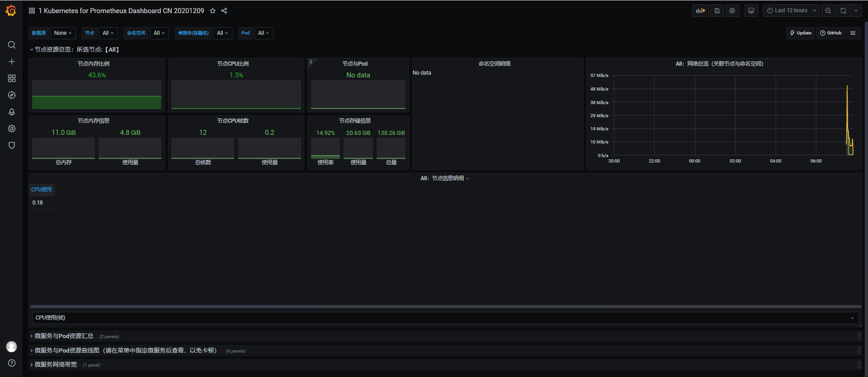Screen dimensions: 868x377
Task: Open the Help question mark icon
Action: point(12,363)
